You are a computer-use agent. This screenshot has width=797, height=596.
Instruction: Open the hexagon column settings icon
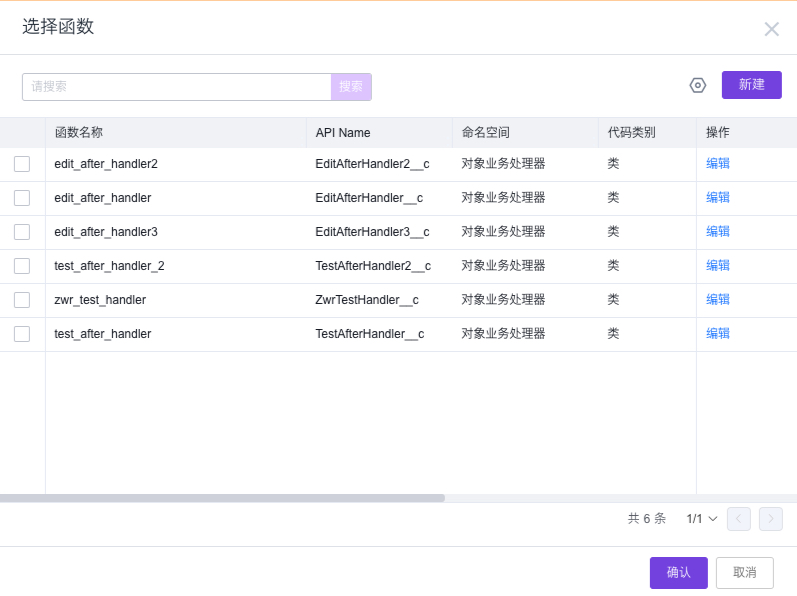coord(698,86)
